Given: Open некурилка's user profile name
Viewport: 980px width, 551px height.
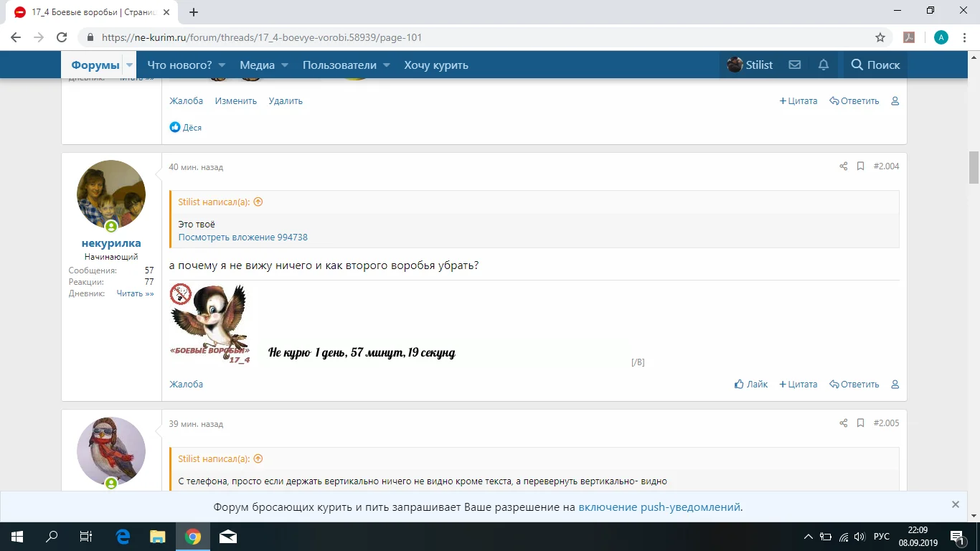Looking at the screenshot, I should 111,243.
